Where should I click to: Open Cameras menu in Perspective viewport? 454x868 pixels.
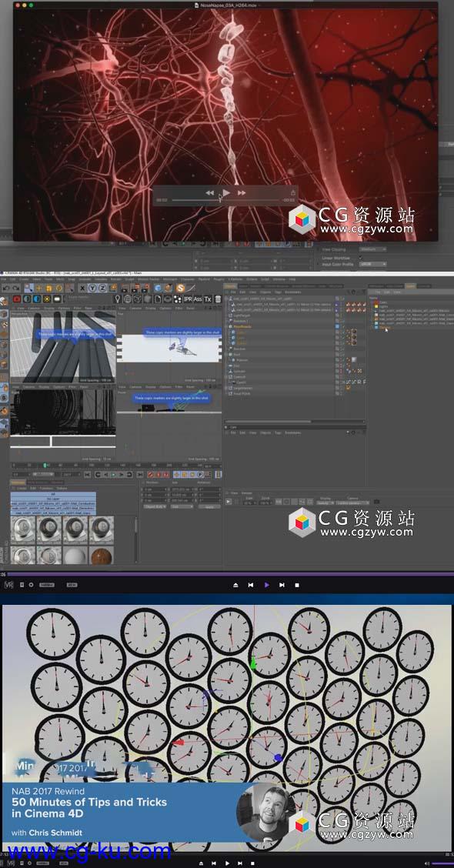click(35, 308)
